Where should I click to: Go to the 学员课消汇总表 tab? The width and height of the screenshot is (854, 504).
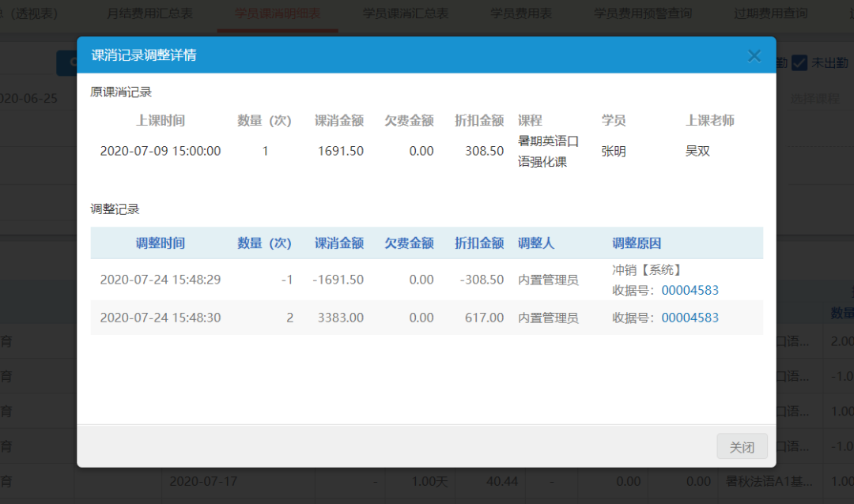[x=406, y=13]
